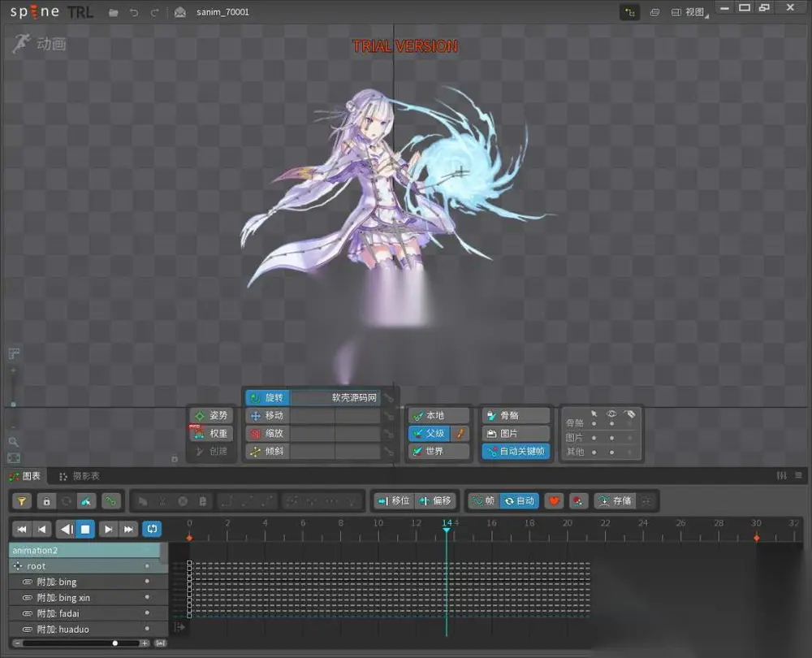Select the 本地 local axis option
The width and height of the screenshot is (812, 658).
[438, 416]
